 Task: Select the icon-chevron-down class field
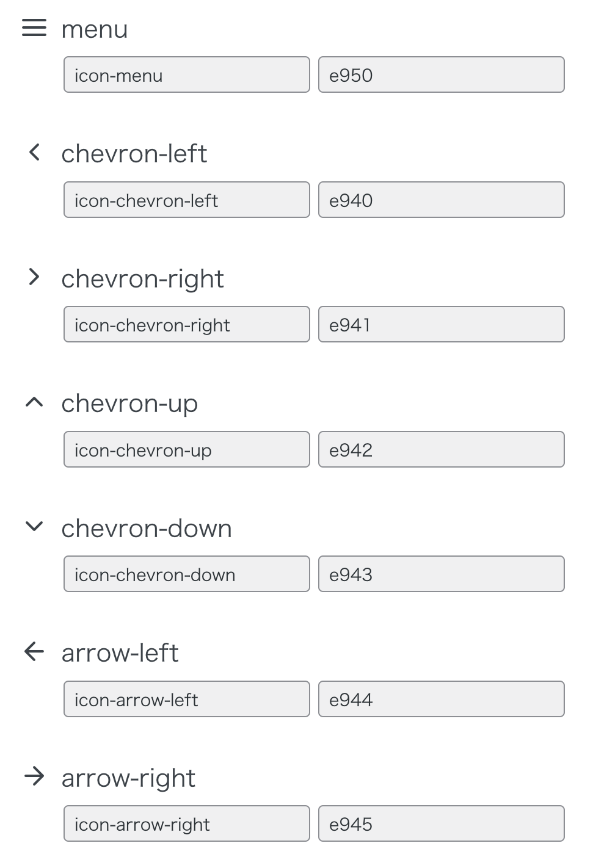click(x=187, y=574)
